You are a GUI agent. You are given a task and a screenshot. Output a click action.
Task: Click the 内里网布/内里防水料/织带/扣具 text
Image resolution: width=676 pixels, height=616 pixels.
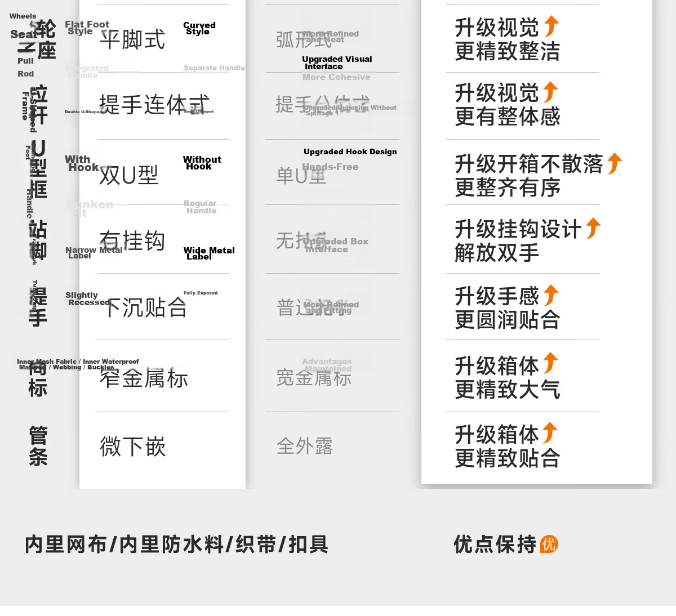click(176, 544)
